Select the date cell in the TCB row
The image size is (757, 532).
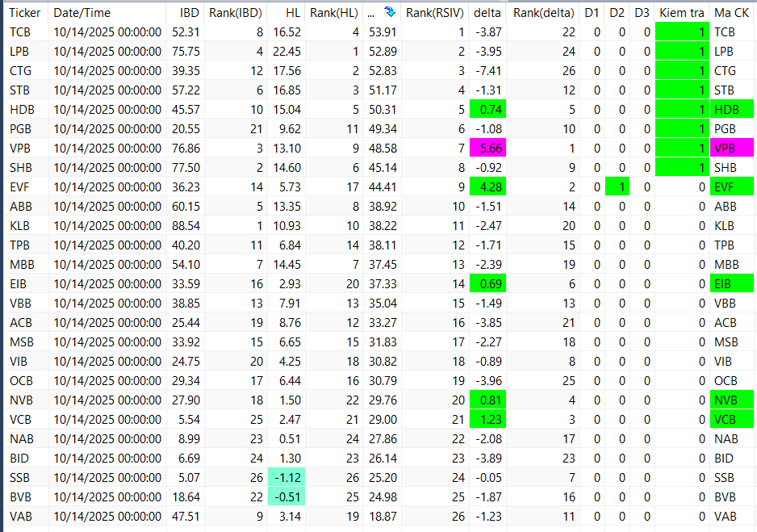[x=107, y=31]
